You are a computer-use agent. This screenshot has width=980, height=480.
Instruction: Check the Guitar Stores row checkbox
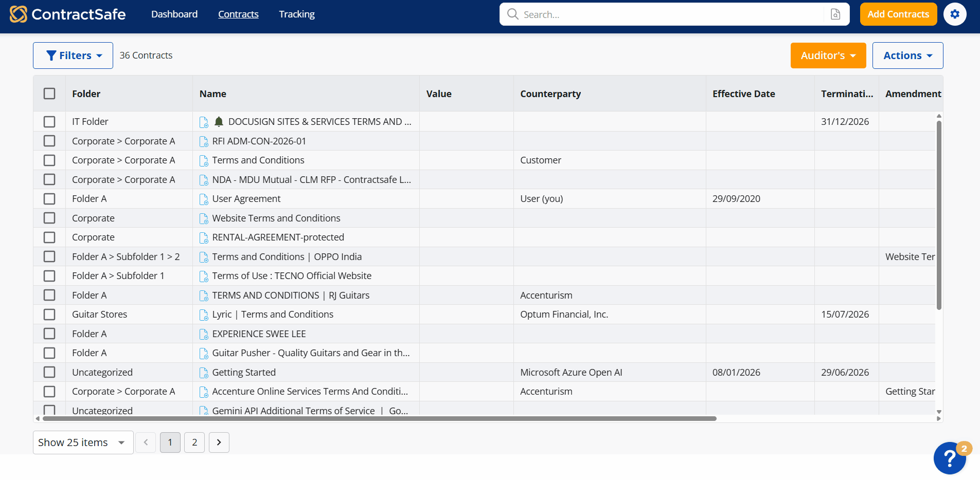coord(49,315)
